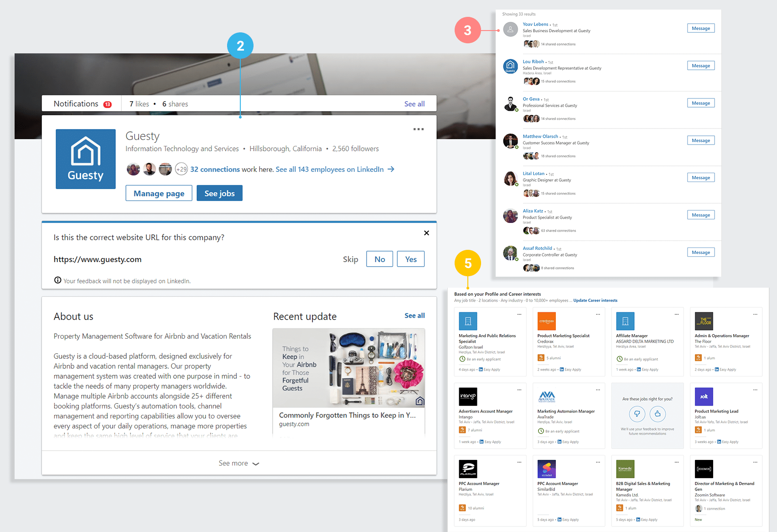Click the Credorax company logo
The image size is (777, 532).
pos(546,321)
